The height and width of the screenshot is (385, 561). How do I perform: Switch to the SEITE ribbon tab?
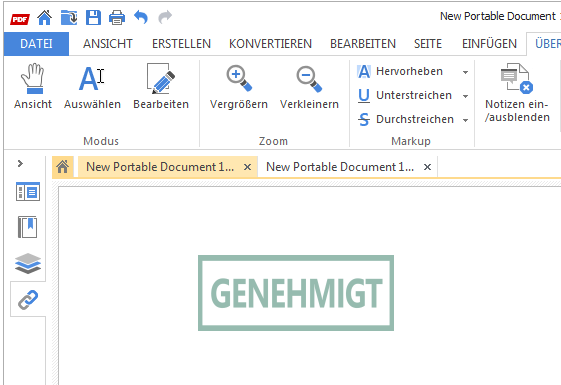point(428,44)
